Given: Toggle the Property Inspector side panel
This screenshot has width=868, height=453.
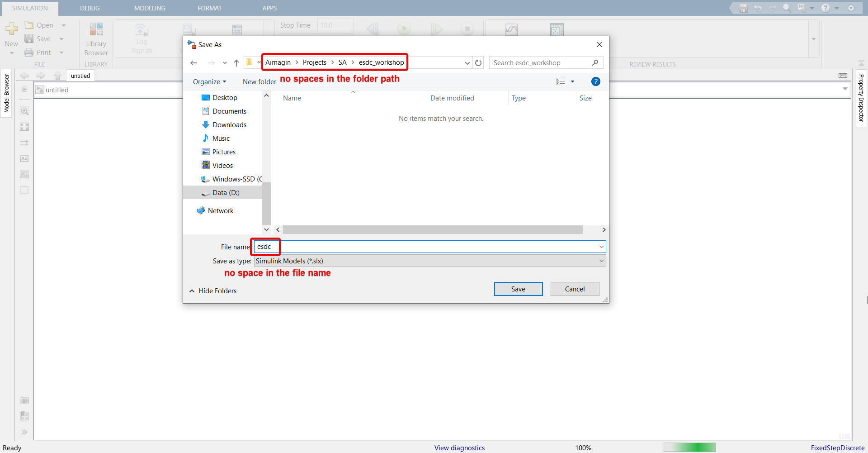Looking at the screenshot, I should point(861,98).
